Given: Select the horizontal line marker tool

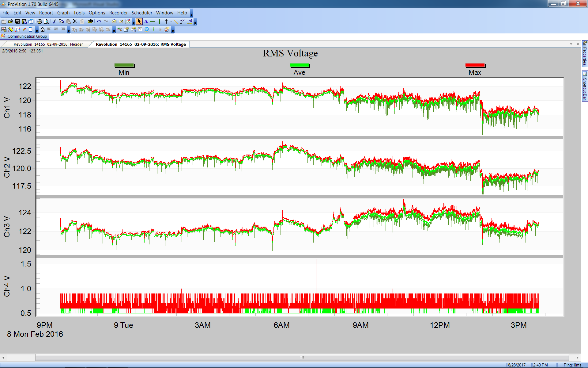Looking at the screenshot, I should [x=153, y=21].
